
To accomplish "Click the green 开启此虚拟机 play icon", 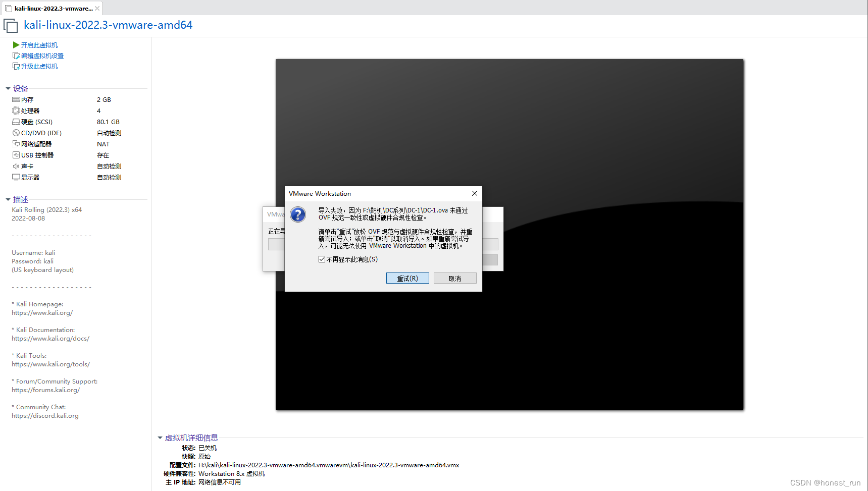I will tap(15, 44).
